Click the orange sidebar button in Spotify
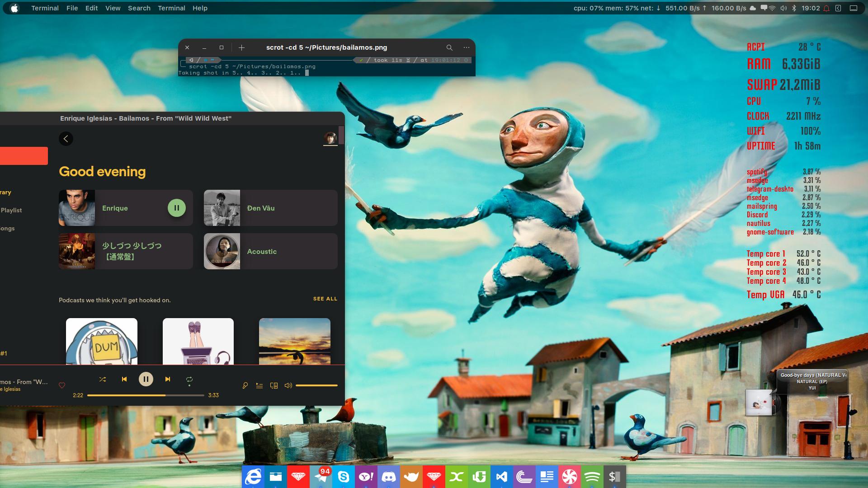This screenshot has height=488, width=868. click(24, 156)
